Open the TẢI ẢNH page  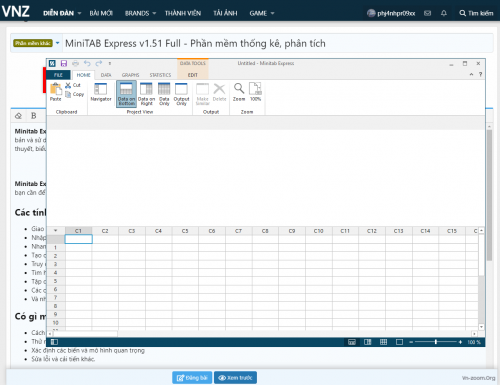(x=225, y=13)
